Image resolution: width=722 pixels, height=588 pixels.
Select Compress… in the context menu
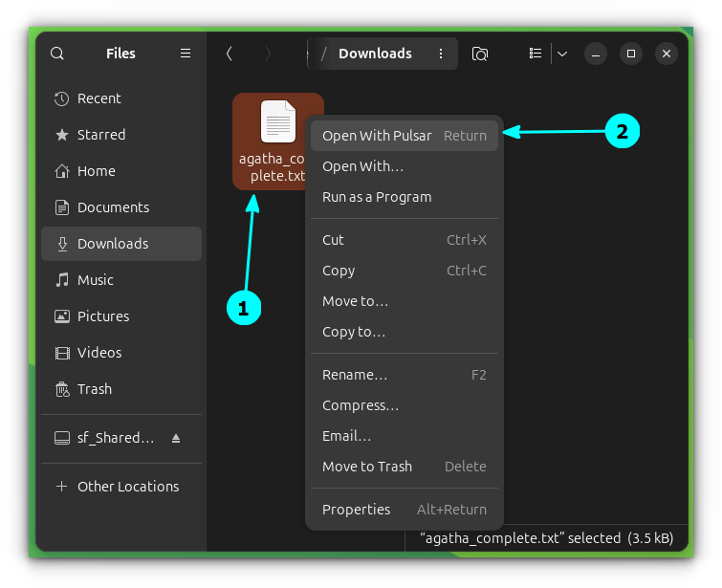tap(361, 405)
